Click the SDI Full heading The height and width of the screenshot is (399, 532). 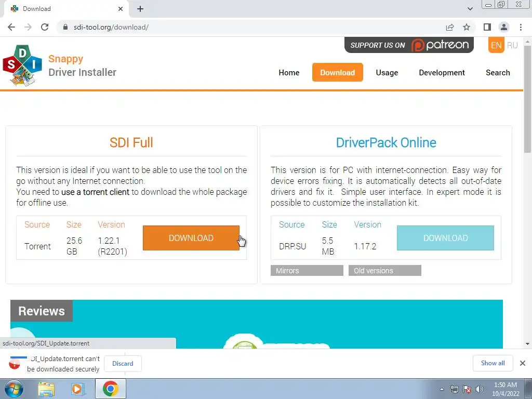[x=131, y=142]
